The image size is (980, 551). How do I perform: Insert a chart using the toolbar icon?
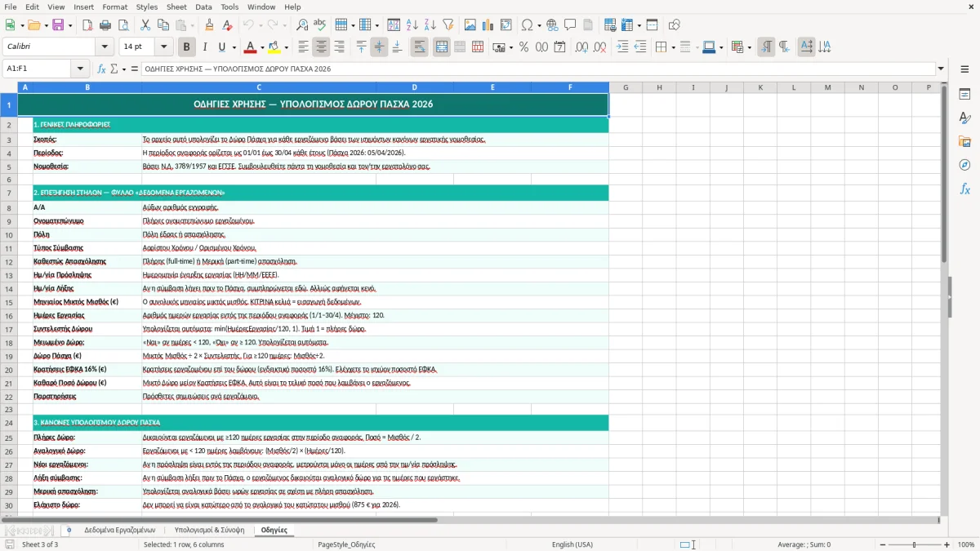click(488, 25)
